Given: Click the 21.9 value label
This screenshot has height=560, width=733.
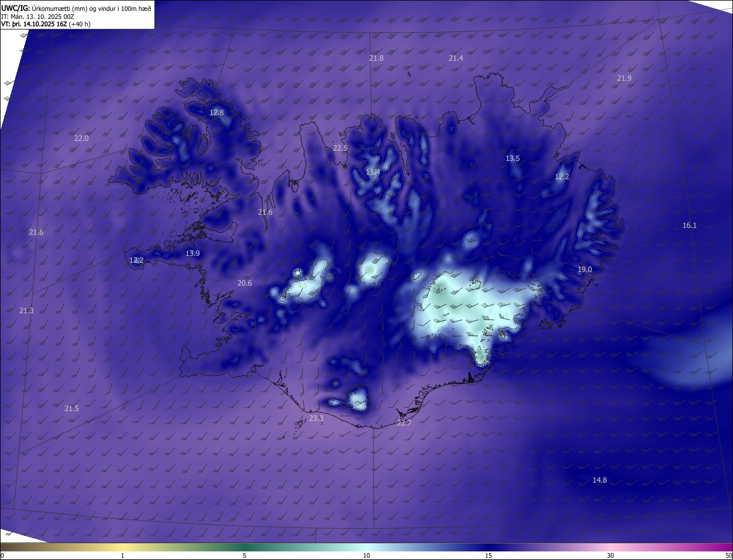Looking at the screenshot, I should (x=624, y=78).
